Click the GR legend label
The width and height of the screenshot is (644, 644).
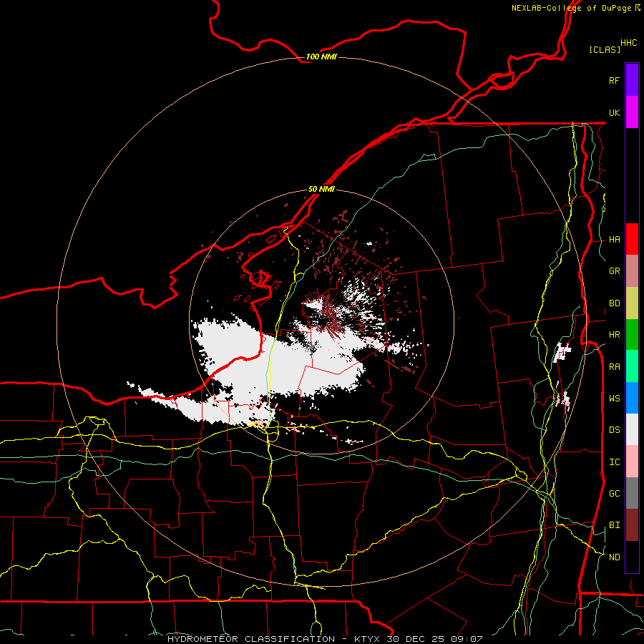[x=614, y=271]
